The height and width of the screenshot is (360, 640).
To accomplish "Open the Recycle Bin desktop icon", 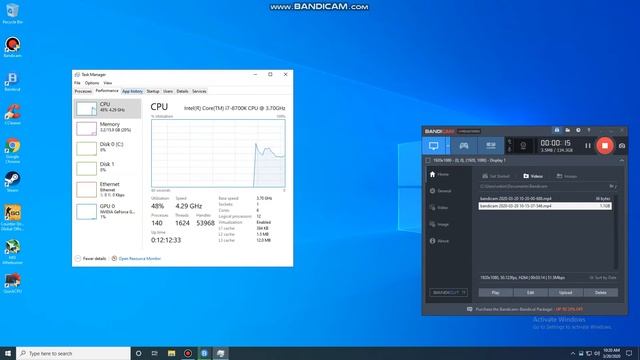I will click(12, 13).
